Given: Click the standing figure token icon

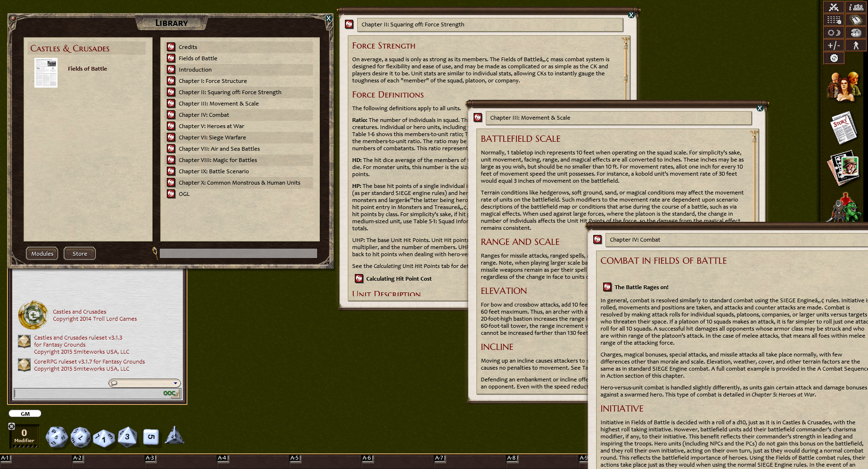Looking at the screenshot, I should click(856, 45).
